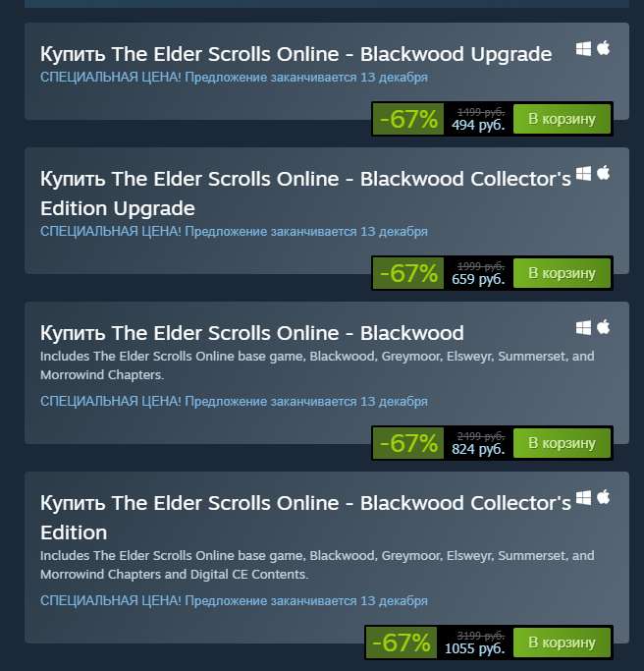Viewport: 644px width, 671px height.
Task: Open the Купить Blackwood bundle title
Action: 252,333
